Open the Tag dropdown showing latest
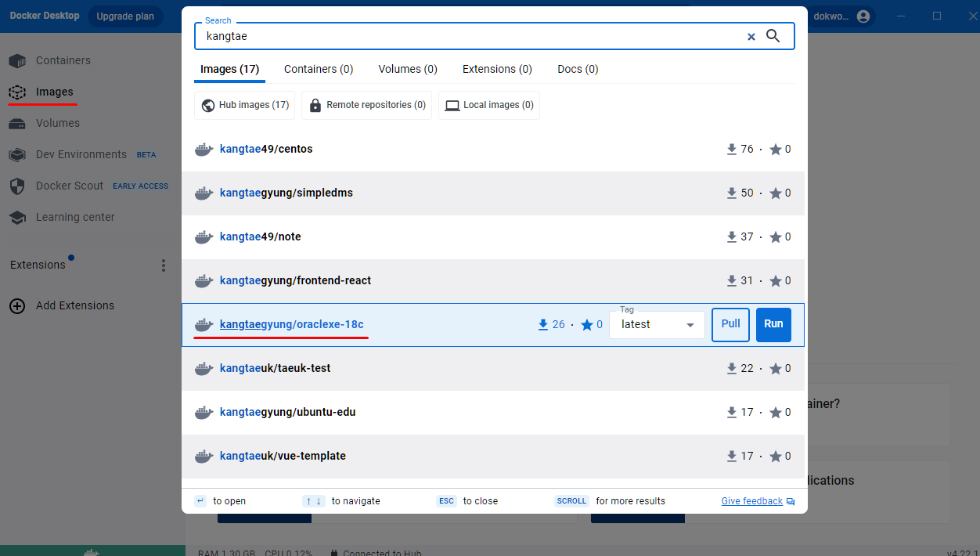Image resolution: width=980 pixels, height=556 pixels. pyautogui.click(x=657, y=324)
